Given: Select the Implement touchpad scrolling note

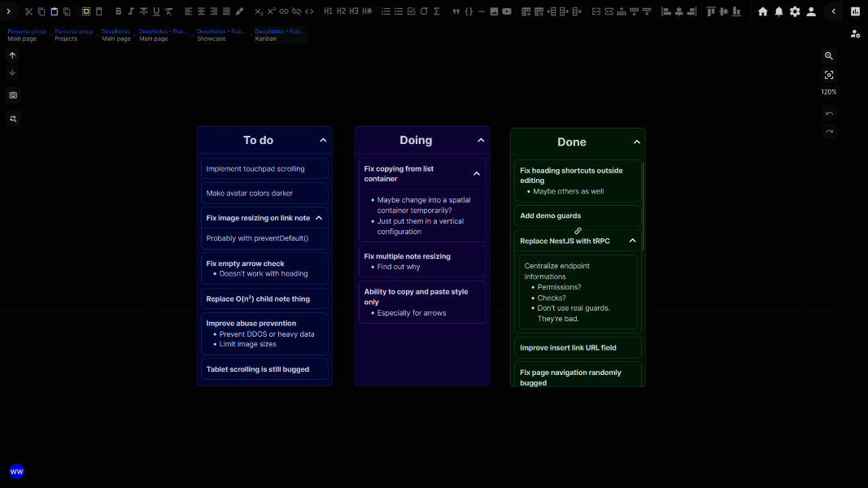Looking at the screenshot, I should [x=264, y=168].
